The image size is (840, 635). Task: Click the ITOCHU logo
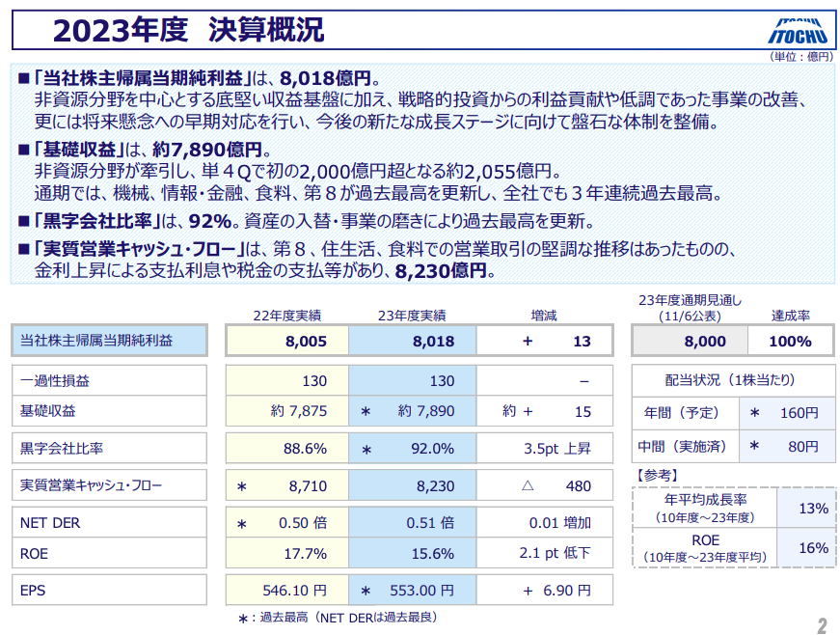point(799,31)
